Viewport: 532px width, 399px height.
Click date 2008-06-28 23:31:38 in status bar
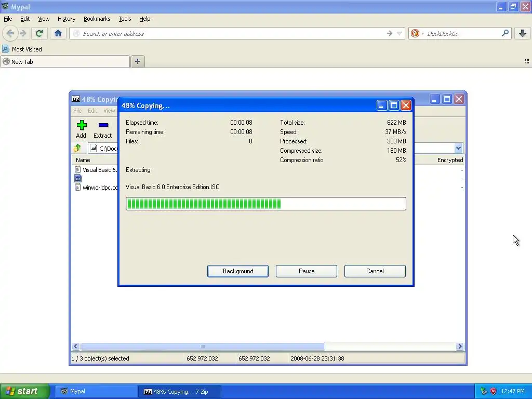coord(317,358)
